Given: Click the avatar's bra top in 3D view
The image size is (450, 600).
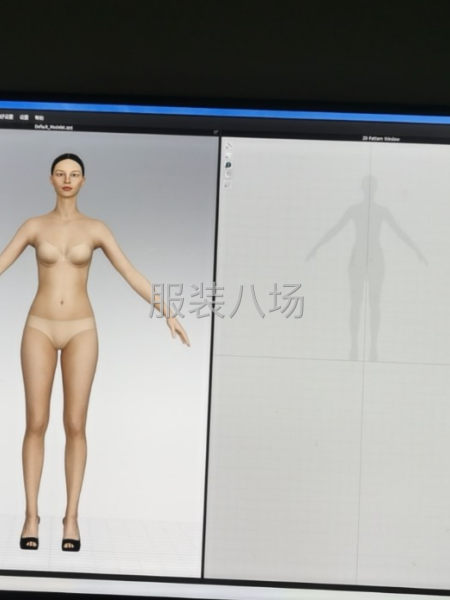Looking at the screenshot, I should (64, 254).
